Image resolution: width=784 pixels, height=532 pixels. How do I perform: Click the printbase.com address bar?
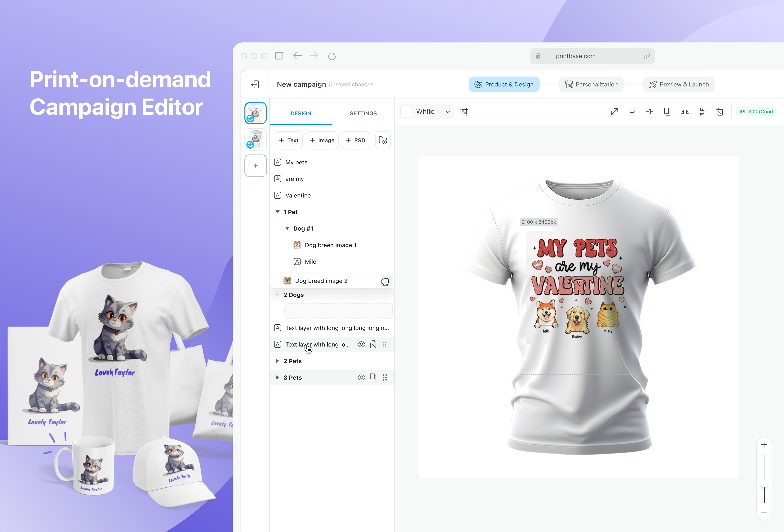pos(592,56)
